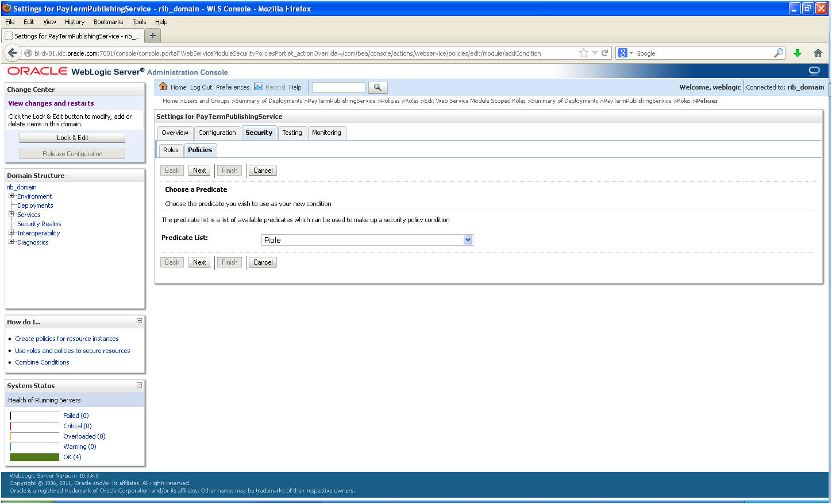Image resolution: width=832 pixels, height=504 pixels.
Task: Click Finish above the Choose a Predicate heading
Action: pyautogui.click(x=229, y=170)
